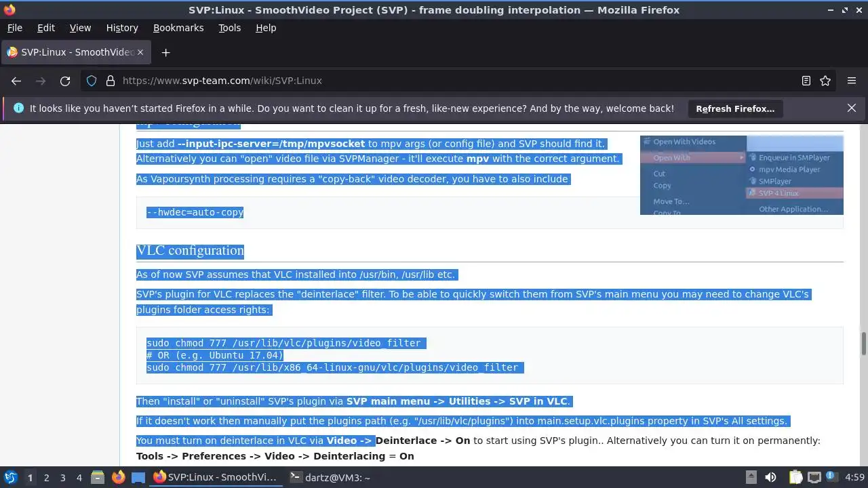Image resolution: width=868 pixels, height=488 pixels.
Task: Open the View menu
Action: (x=80, y=28)
